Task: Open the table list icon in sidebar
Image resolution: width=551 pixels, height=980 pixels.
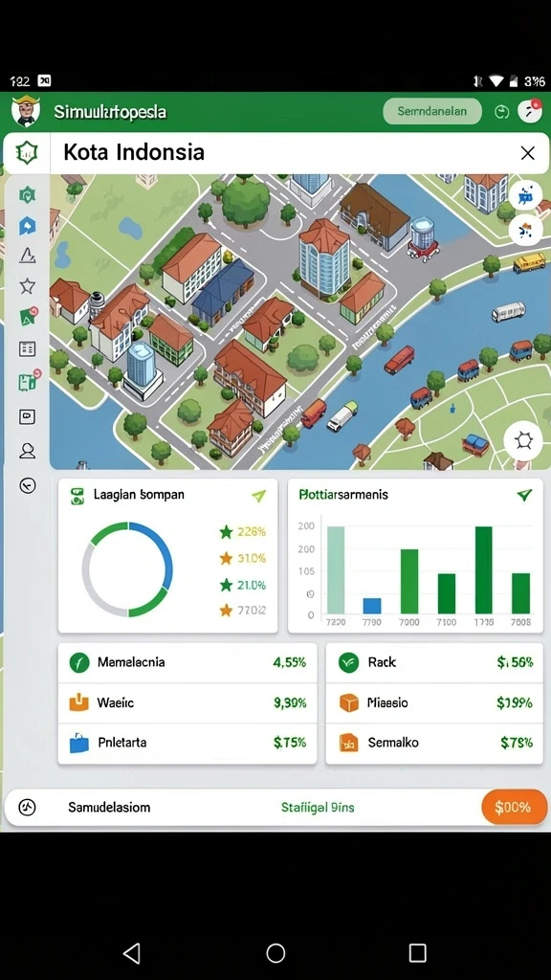Action: pos(27,348)
